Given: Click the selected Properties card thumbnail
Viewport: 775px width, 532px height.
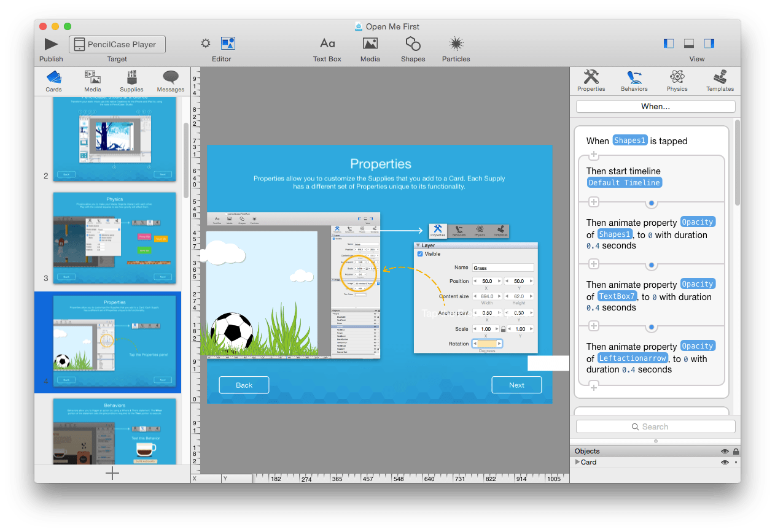Looking at the screenshot, I should click(x=114, y=341).
